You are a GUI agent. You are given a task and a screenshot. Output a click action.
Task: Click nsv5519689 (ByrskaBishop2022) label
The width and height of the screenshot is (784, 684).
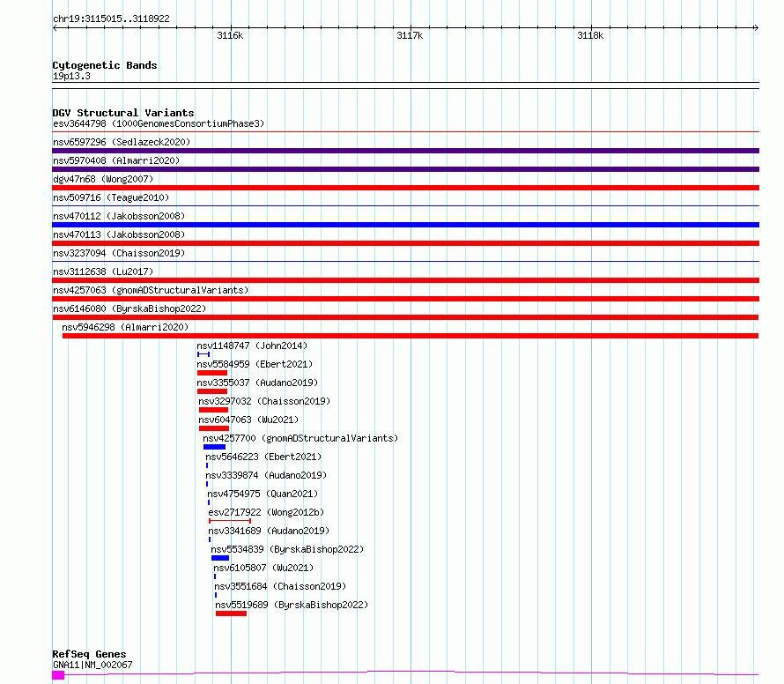click(292, 605)
